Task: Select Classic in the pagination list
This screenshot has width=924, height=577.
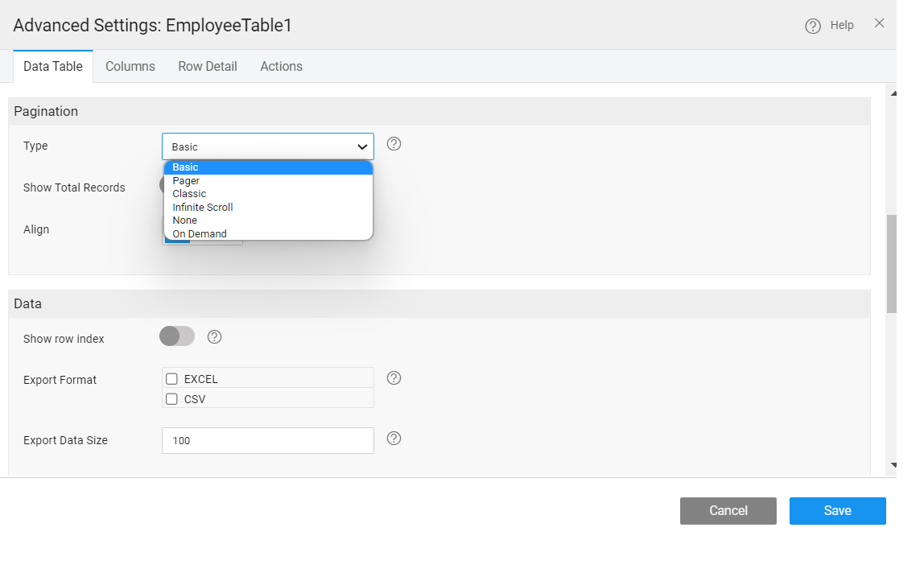Action: click(189, 194)
